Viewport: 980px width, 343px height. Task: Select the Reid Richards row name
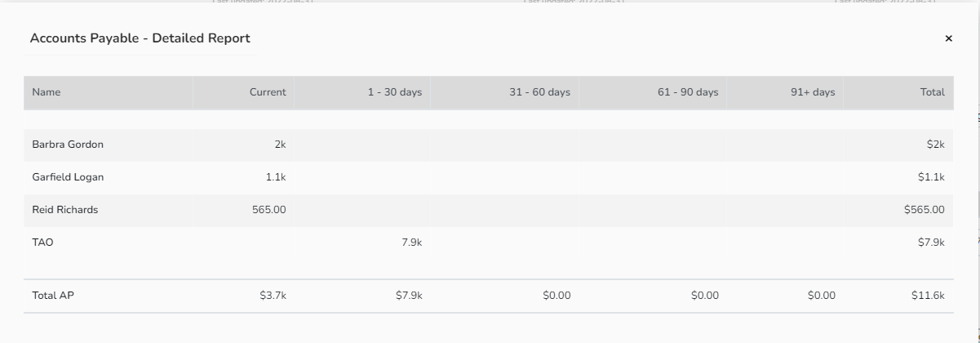click(x=64, y=210)
